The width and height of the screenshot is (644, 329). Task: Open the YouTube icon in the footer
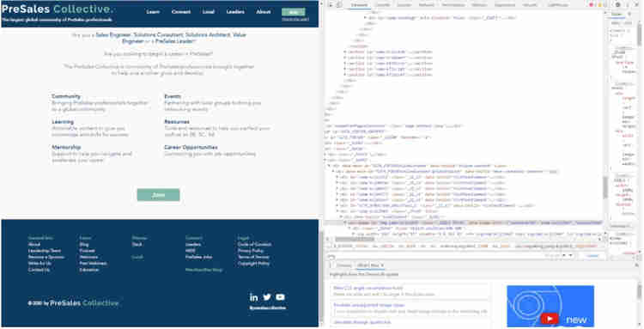pos(280,297)
